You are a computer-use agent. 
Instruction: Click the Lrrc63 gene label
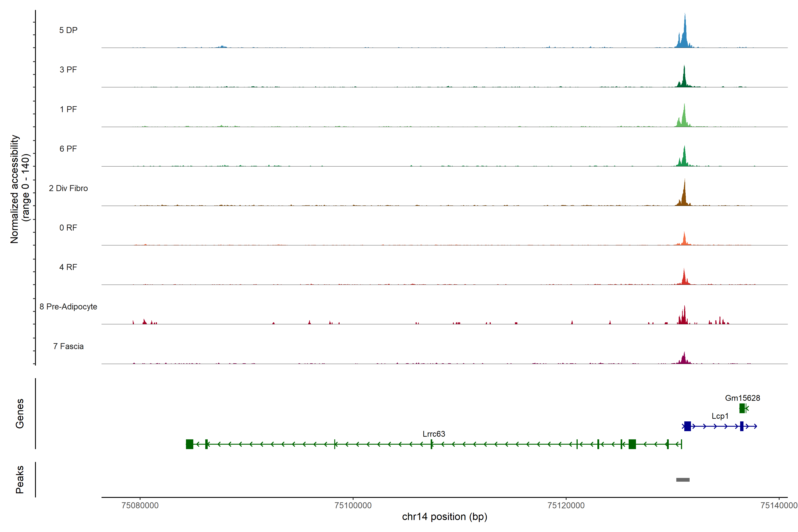pos(434,434)
